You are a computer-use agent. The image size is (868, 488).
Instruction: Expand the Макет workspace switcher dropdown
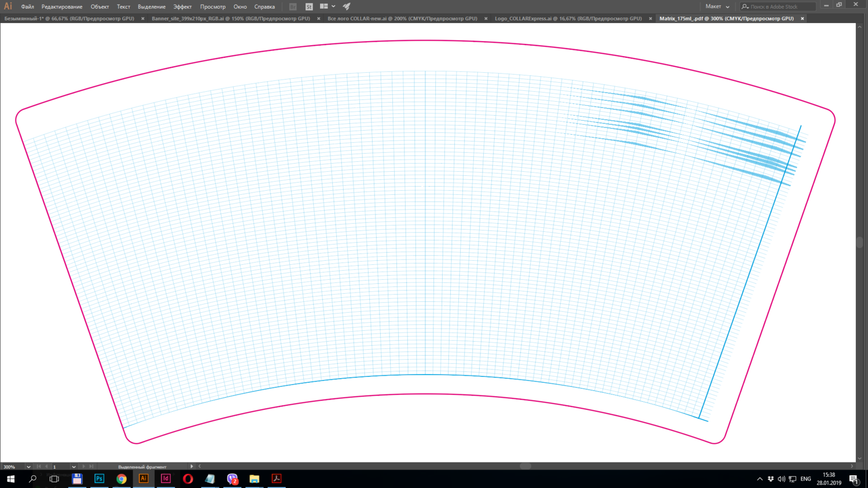coord(717,6)
